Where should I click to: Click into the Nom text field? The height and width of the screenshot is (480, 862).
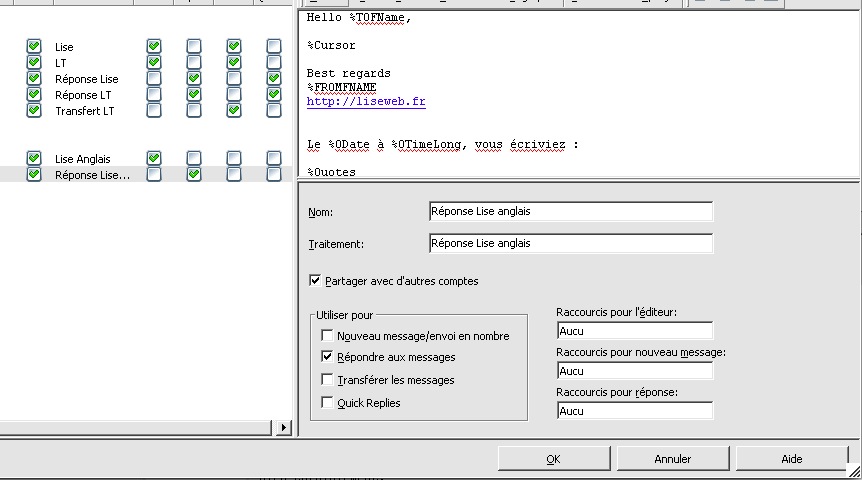click(x=569, y=211)
